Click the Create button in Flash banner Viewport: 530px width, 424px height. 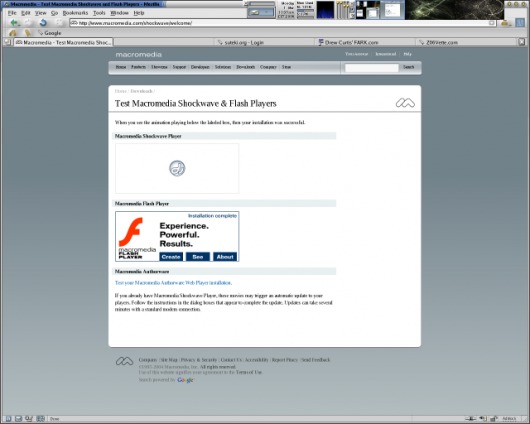pyautogui.click(x=171, y=257)
